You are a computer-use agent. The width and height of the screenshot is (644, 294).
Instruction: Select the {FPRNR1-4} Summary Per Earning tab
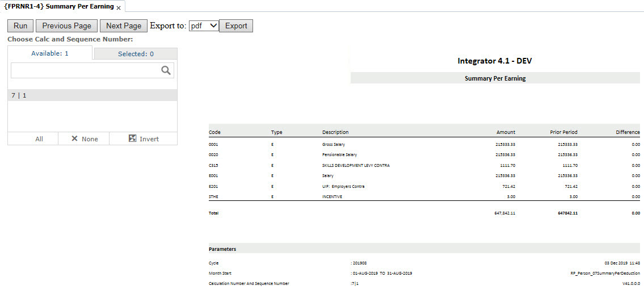(58, 7)
